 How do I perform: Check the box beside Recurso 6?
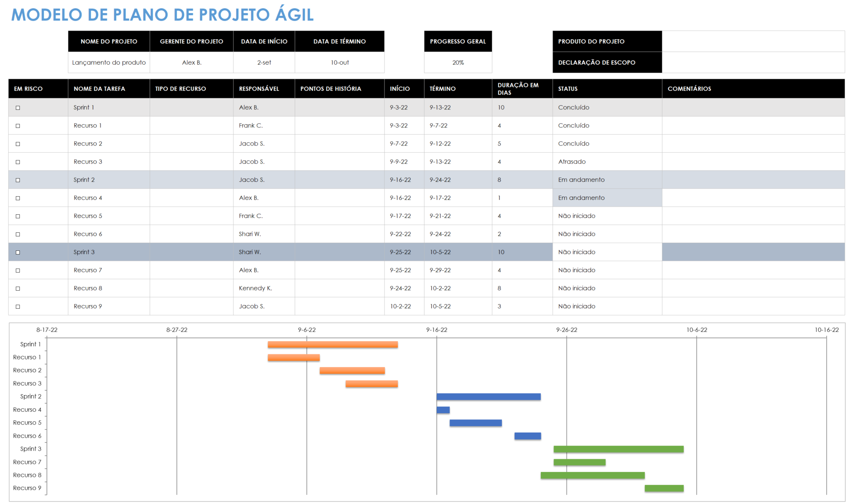[x=18, y=234]
